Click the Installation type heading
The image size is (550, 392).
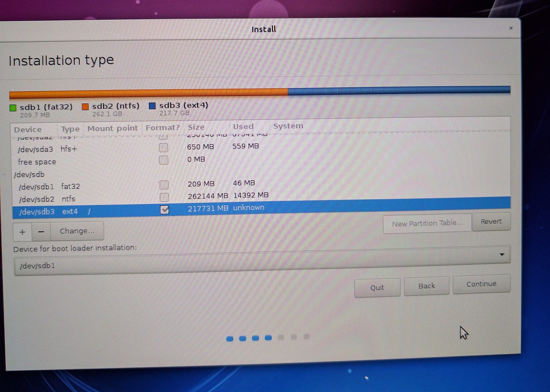click(x=61, y=61)
